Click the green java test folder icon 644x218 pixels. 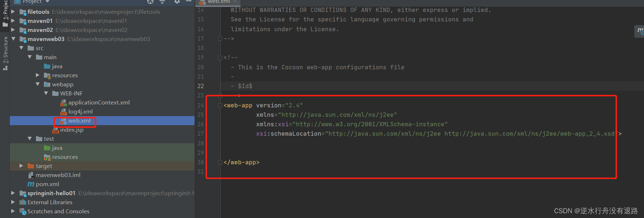click(x=47, y=148)
